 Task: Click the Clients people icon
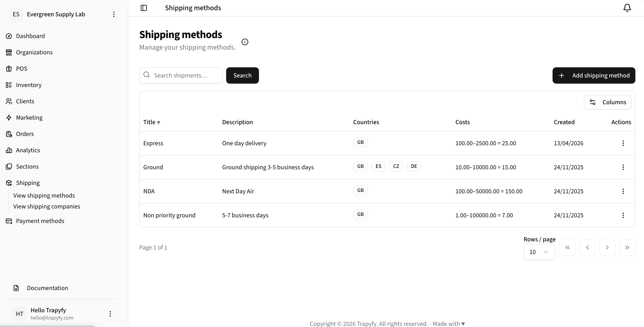(9, 101)
